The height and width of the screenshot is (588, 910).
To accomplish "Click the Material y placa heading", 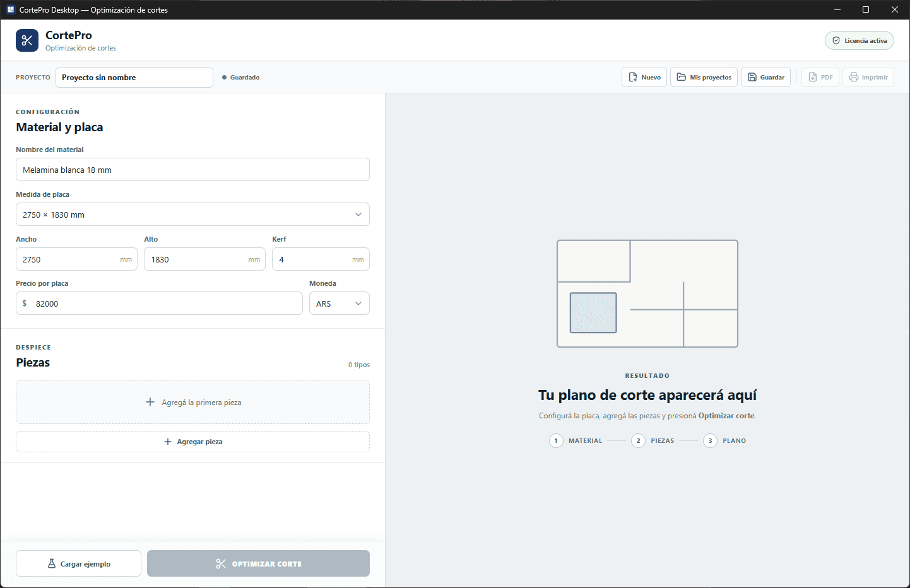I will point(59,127).
